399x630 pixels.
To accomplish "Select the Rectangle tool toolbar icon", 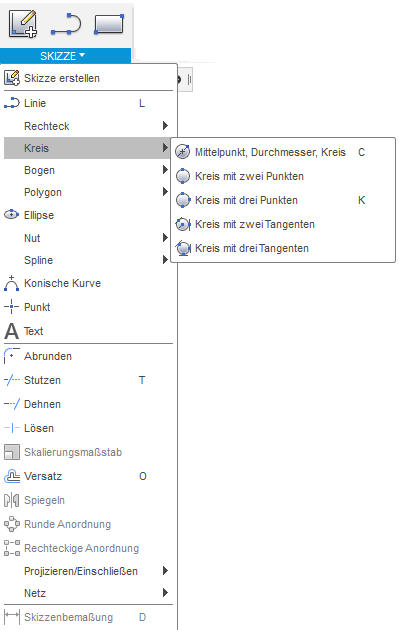I will point(109,24).
